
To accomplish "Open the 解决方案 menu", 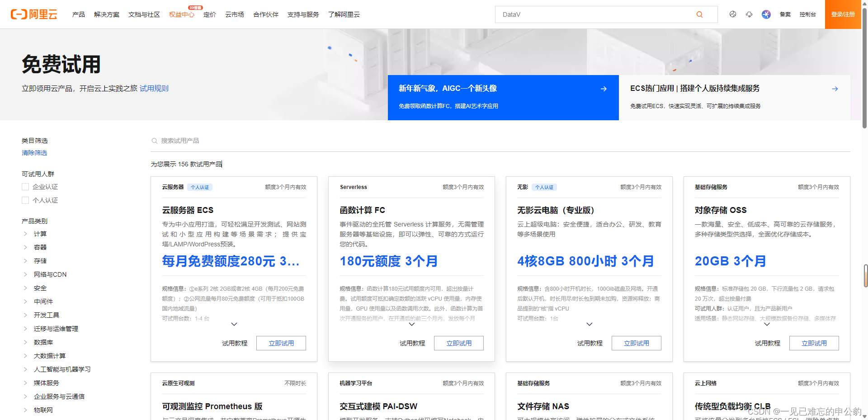I will (x=107, y=14).
